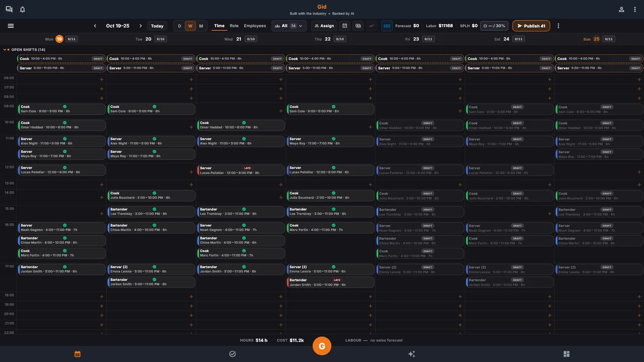Open the checkmark tasks icon in bottom bar
The width and height of the screenshot is (644, 362).
pyautogui.click(x=232, y=354)
